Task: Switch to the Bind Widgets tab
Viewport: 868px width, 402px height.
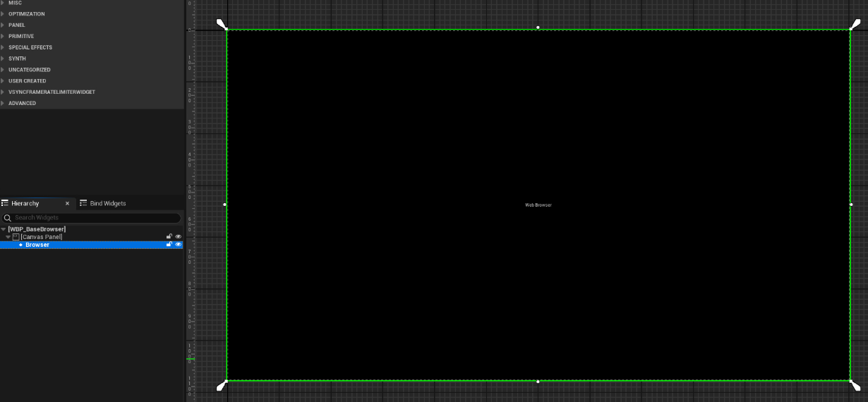Action: point(103,203)
